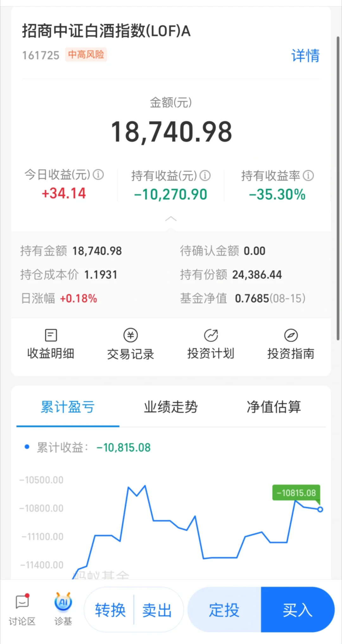
Task: Click 持有份额 value 24,386.44
Action: tap(257, 275)
